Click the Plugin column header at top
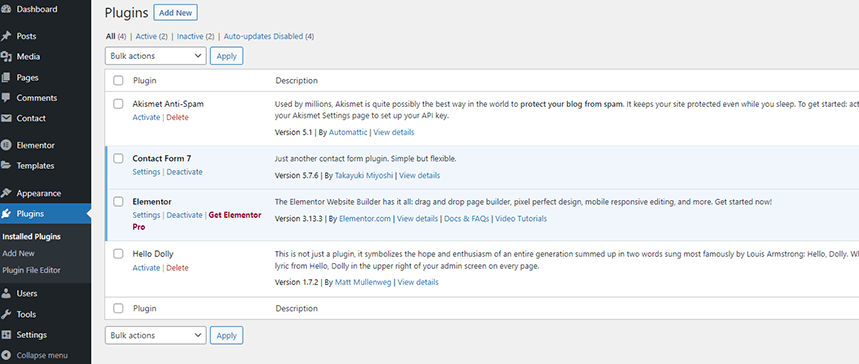Viewport: 859px width, 364px height. click(145, 81)
